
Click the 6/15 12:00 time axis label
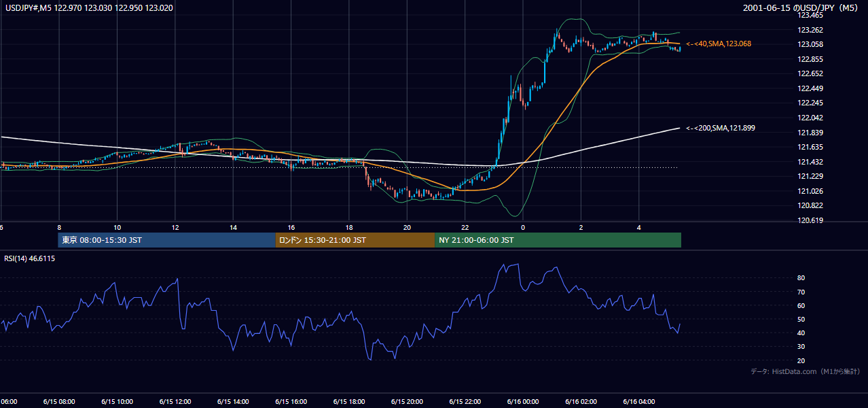175,402
